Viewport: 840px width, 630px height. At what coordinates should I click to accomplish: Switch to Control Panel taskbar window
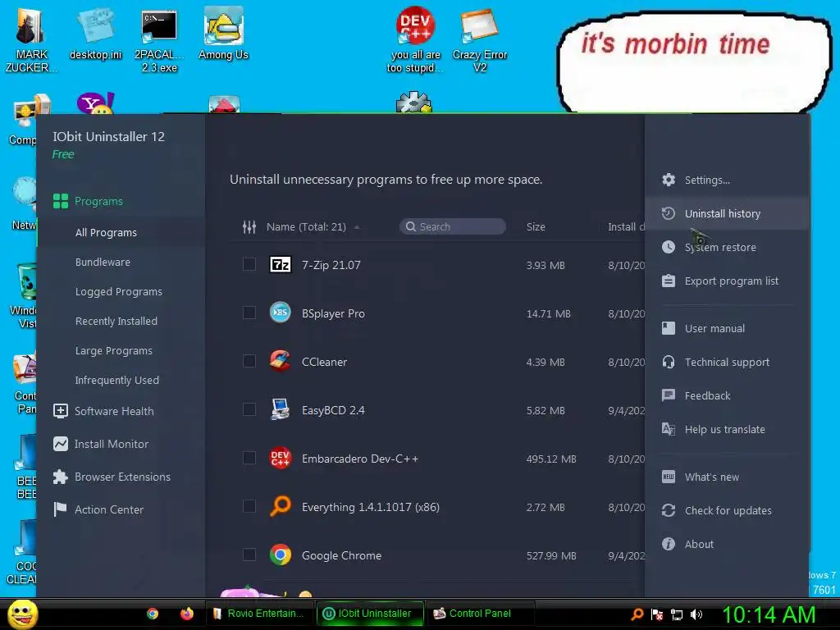[481, 614]
